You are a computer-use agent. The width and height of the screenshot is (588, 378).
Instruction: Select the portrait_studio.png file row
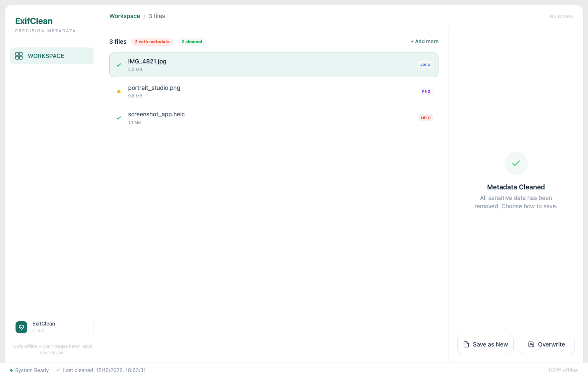tap(274, 92)
